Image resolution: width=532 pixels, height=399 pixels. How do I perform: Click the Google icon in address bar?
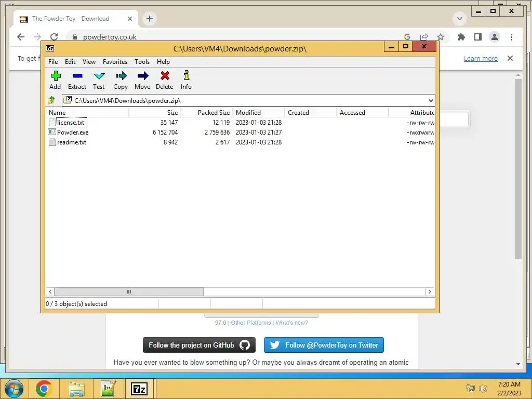407,37
